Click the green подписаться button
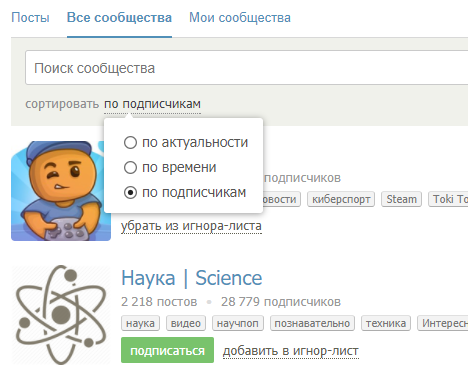 (x=167, y=350)
